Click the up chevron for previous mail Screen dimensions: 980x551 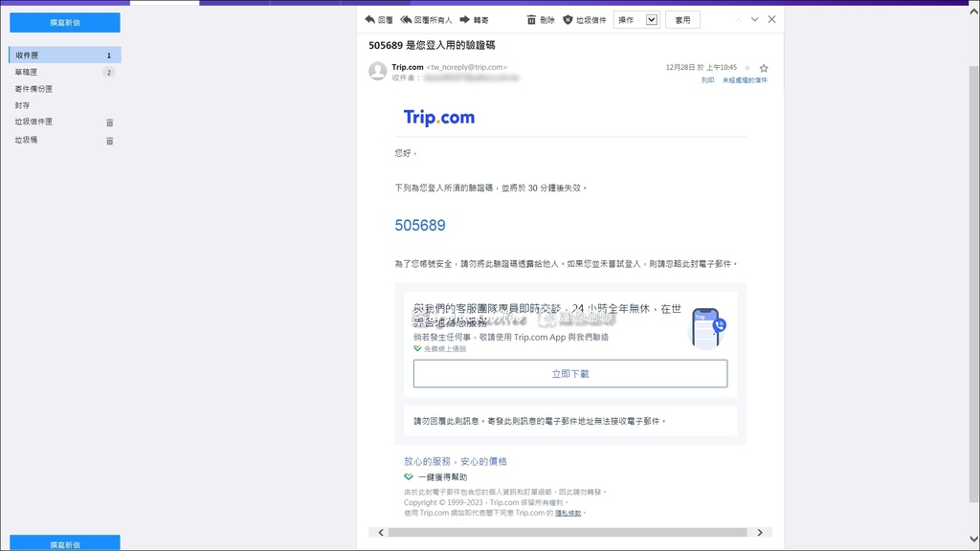[737, 18]
